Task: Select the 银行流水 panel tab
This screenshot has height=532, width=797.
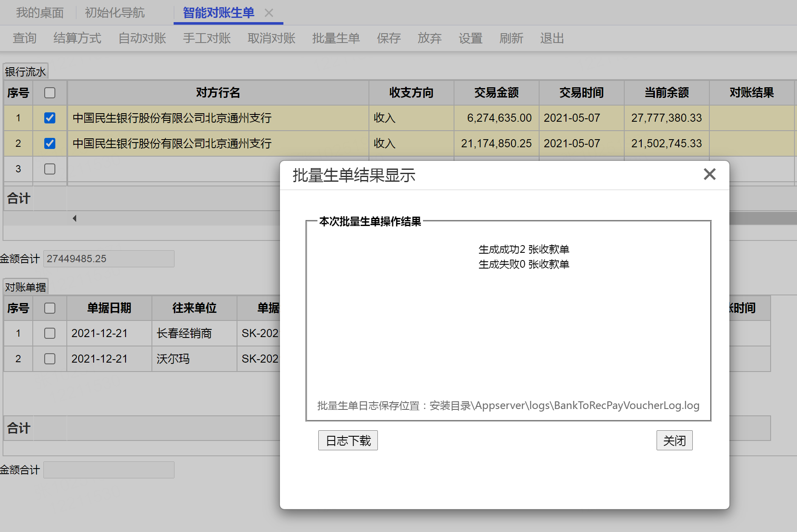Action: point(26,72)
